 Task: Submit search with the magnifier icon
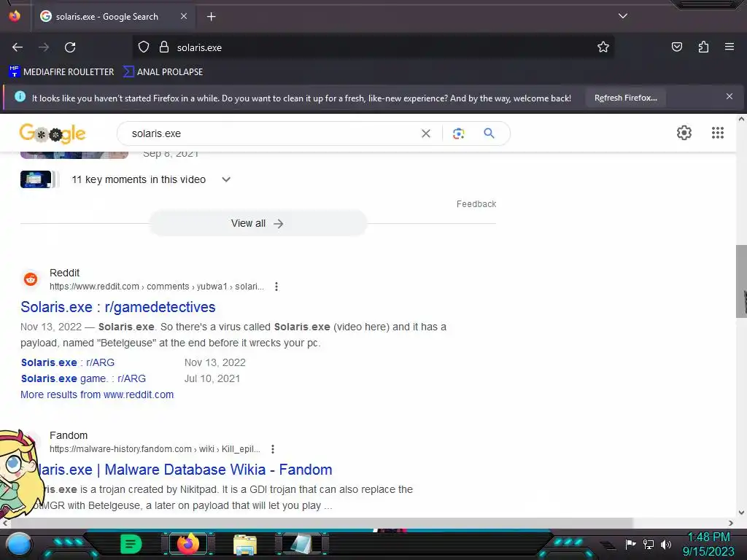(489, 133)
